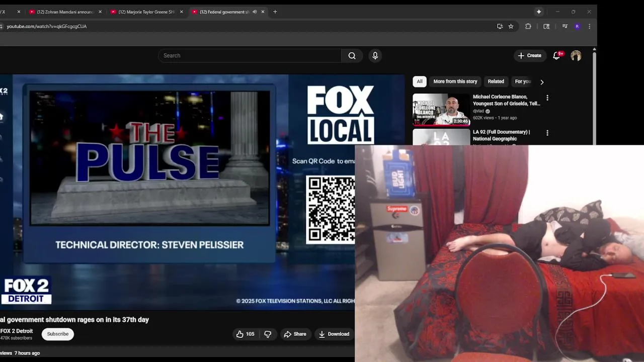Click into the YouTube search field
644x362 pixels.
pos(250,56)
